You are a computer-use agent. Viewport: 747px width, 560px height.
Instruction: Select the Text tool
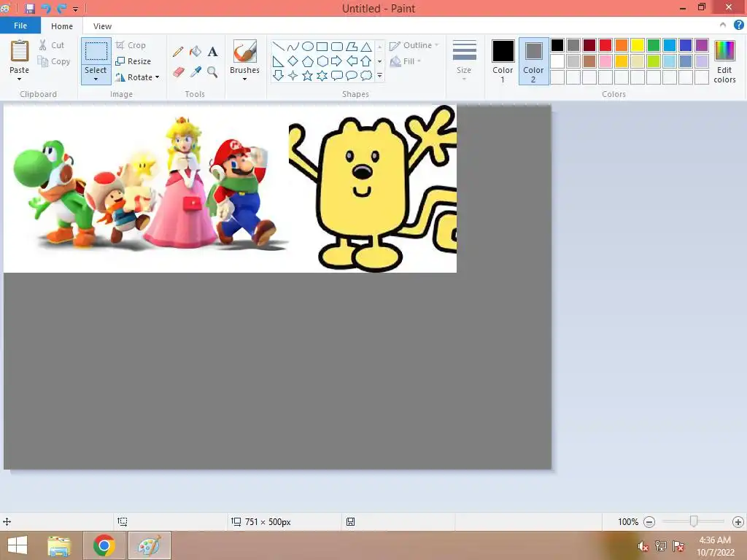click(x=212, y=52)
